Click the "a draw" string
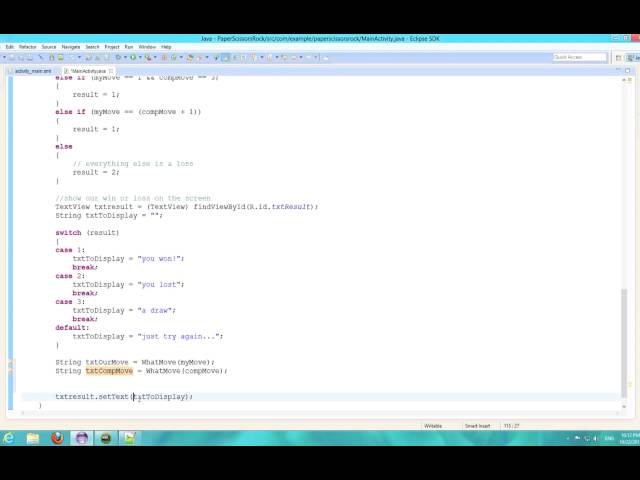The width and height of the screenshot is (640, 480). tap(154, 311)
